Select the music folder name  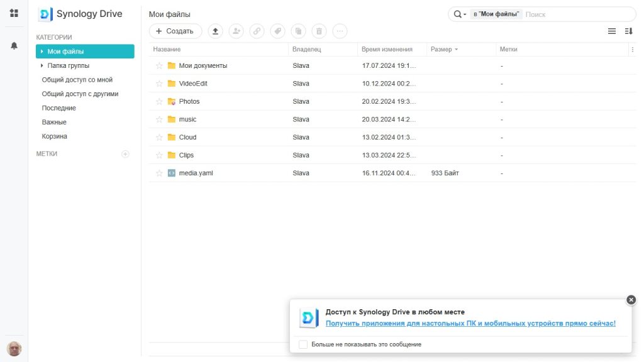coord(187,119)
